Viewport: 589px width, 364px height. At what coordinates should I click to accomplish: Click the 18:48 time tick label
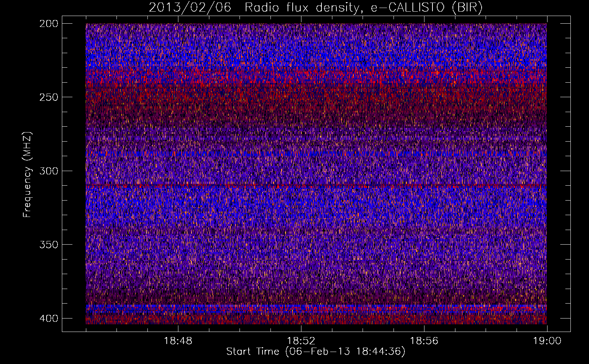point(178,341)
